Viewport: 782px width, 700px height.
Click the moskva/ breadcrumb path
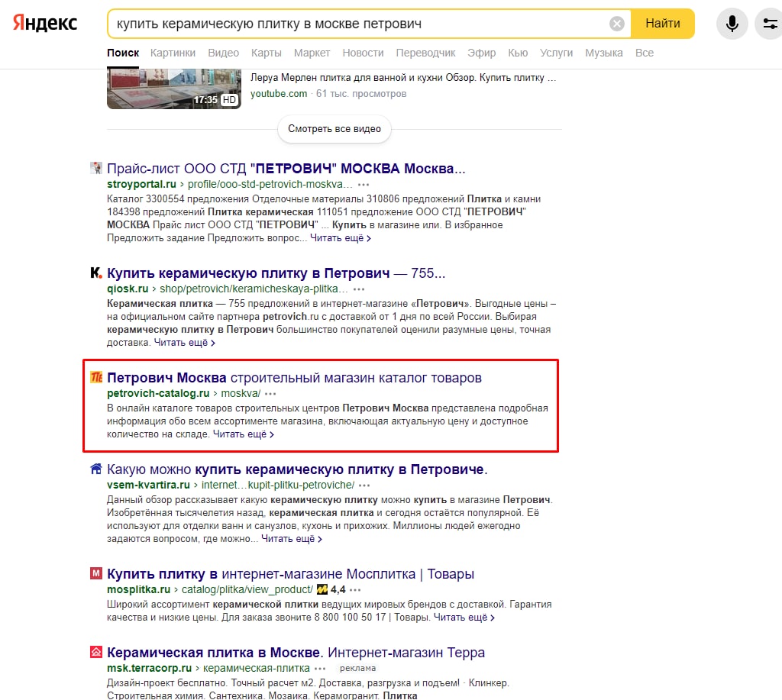[x=241, y=393]
